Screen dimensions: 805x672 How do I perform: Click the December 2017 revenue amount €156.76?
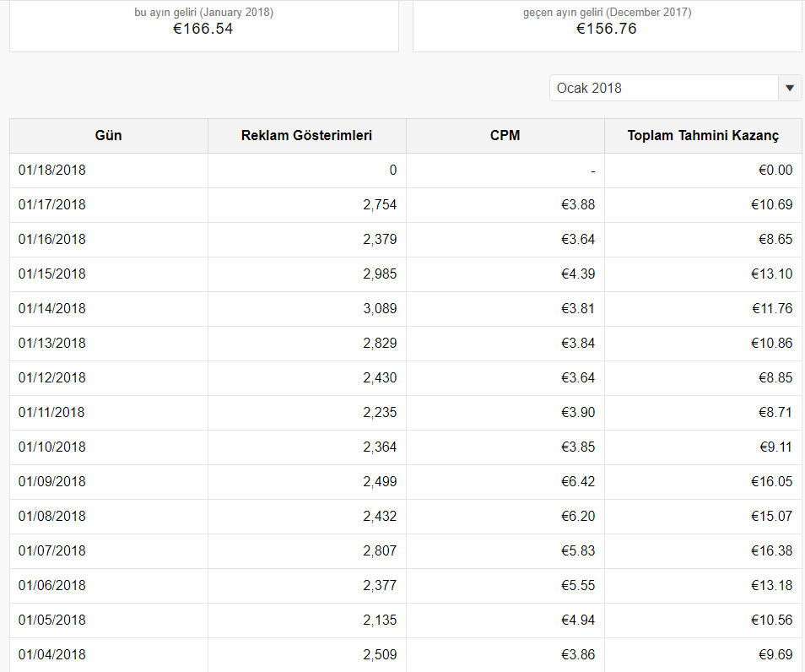pos(607,30)
